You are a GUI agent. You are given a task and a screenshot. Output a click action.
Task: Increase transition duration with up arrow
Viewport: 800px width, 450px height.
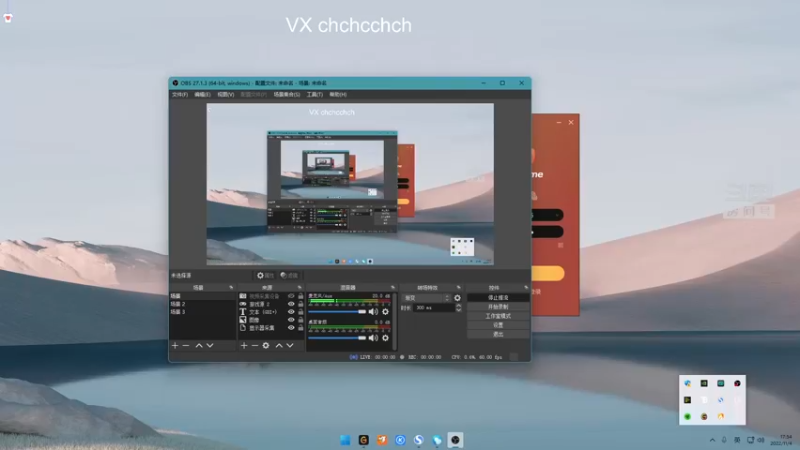click(458, 306)
